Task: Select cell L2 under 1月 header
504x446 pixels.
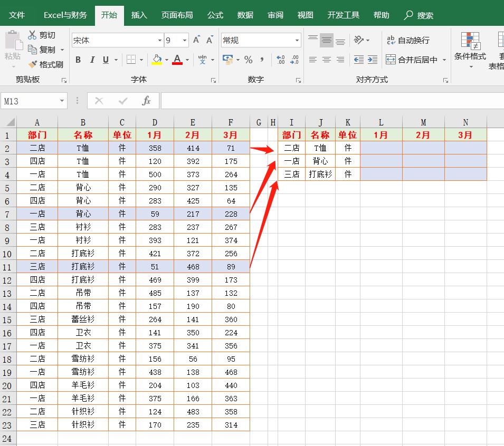Action: [x=381, y=148]
